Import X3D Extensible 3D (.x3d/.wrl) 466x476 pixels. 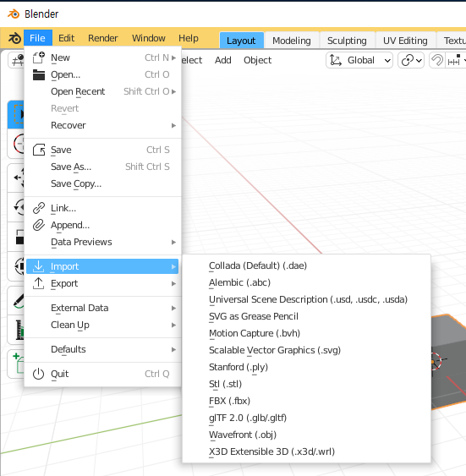point(307,451)
